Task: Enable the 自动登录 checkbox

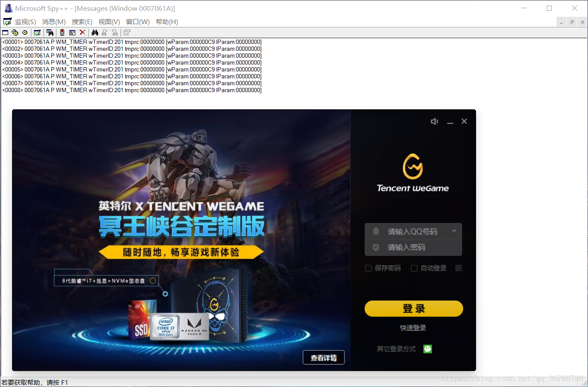Action: (x=414, y=268)
